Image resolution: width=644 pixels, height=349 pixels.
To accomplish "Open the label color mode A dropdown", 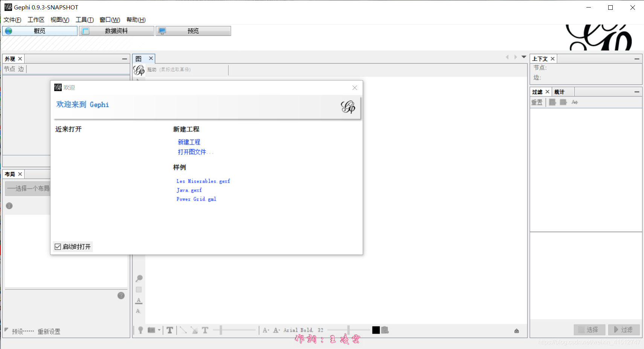I will [276, 330].
